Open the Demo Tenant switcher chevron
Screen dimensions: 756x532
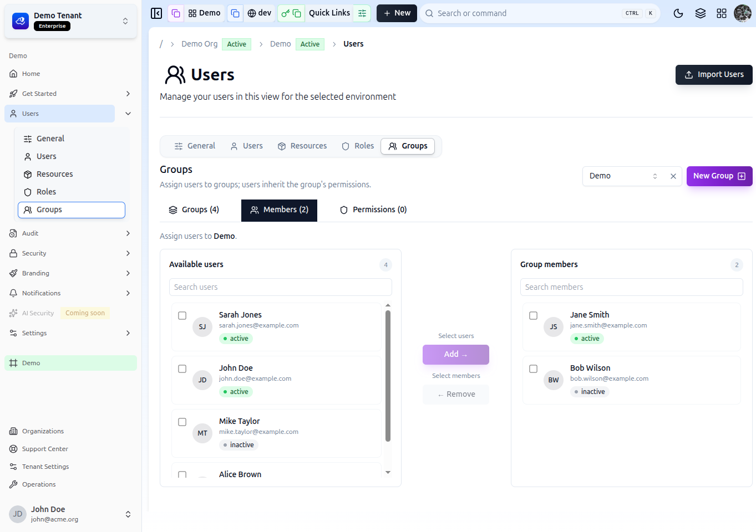coord(125,21)
